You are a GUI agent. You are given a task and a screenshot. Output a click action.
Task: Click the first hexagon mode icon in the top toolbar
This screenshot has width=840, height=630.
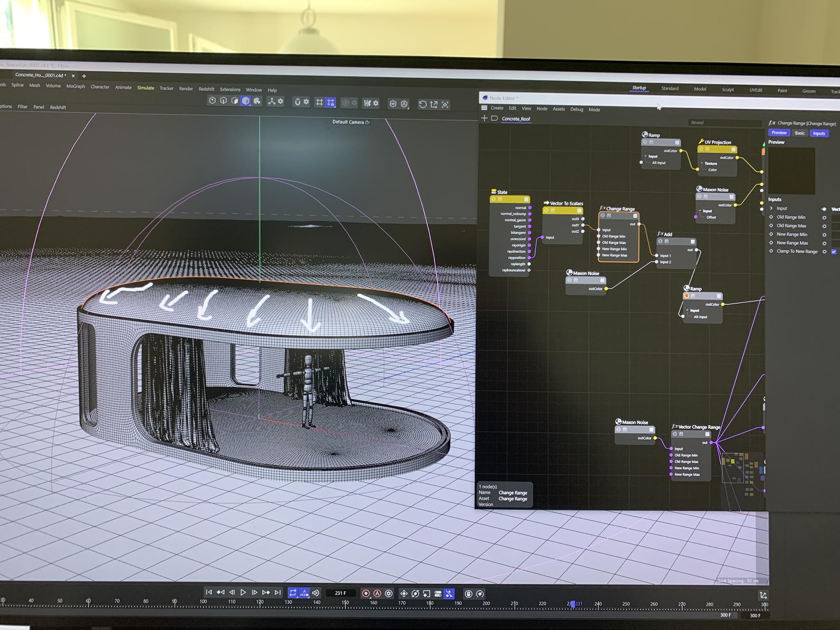212,100
